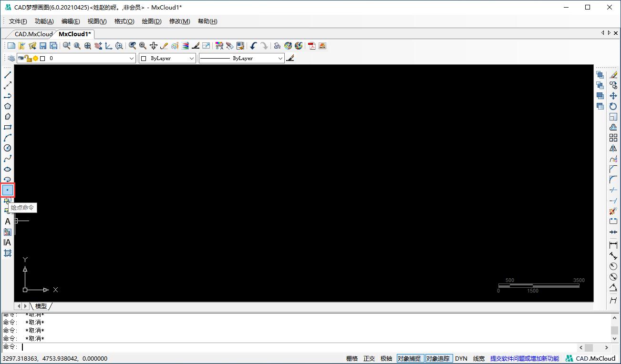This screenshot has width=621, height=364.
Task: Choose the Explode tool
Action: [613, 211]
